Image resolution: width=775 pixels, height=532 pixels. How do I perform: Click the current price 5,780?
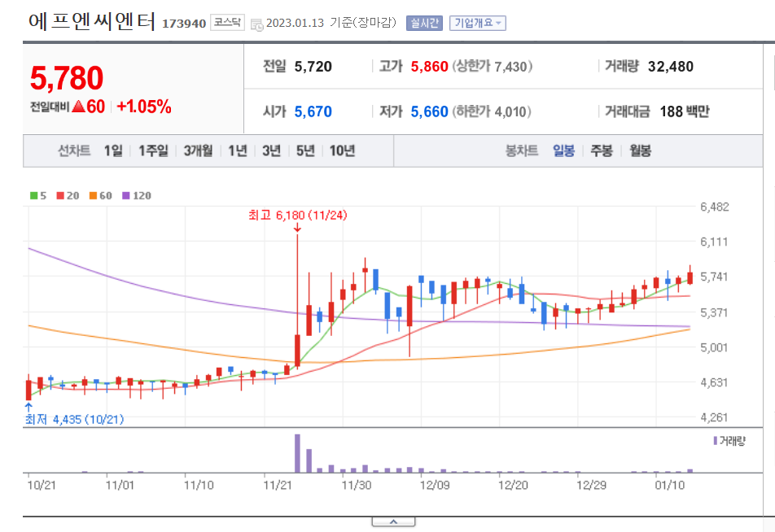67,78
